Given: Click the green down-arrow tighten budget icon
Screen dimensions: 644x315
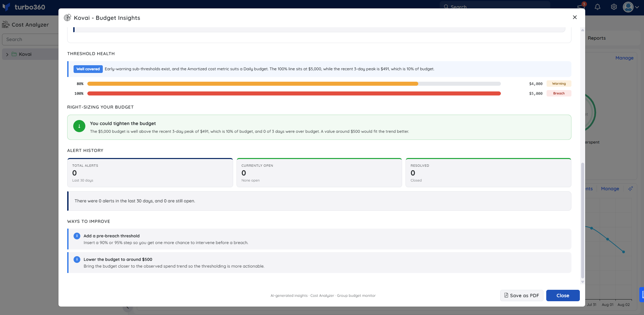Looking at the screenshot, I should (x=79, y=126).
